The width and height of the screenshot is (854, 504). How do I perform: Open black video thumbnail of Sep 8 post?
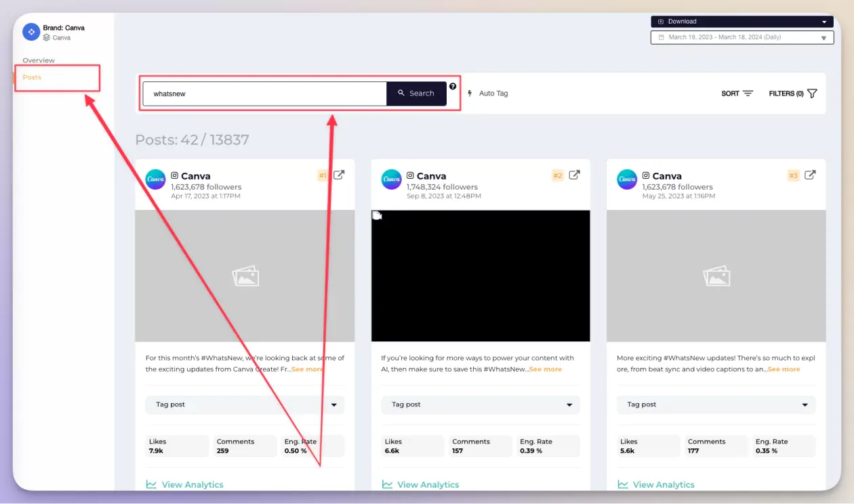pyautogui.click(x=481, y=276)
